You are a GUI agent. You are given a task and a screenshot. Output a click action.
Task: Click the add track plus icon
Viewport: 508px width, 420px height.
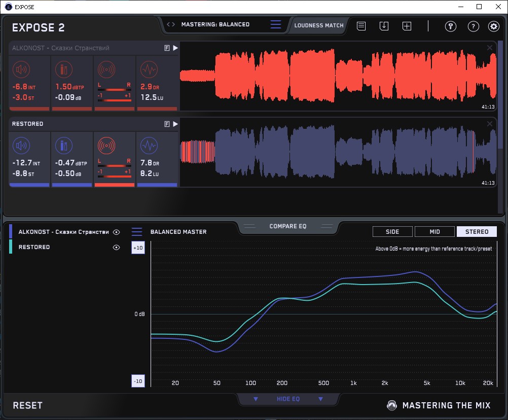coord(407,26)
